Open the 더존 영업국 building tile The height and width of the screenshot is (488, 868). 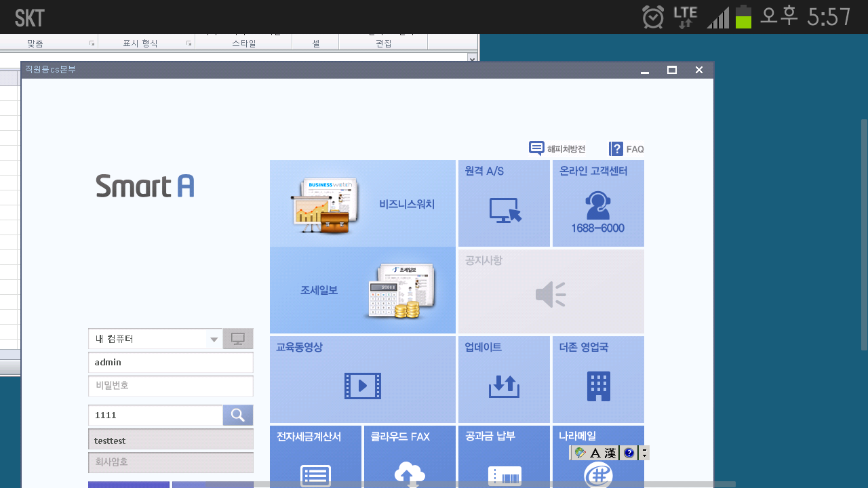pyautogui.click(x=598, y=380)
